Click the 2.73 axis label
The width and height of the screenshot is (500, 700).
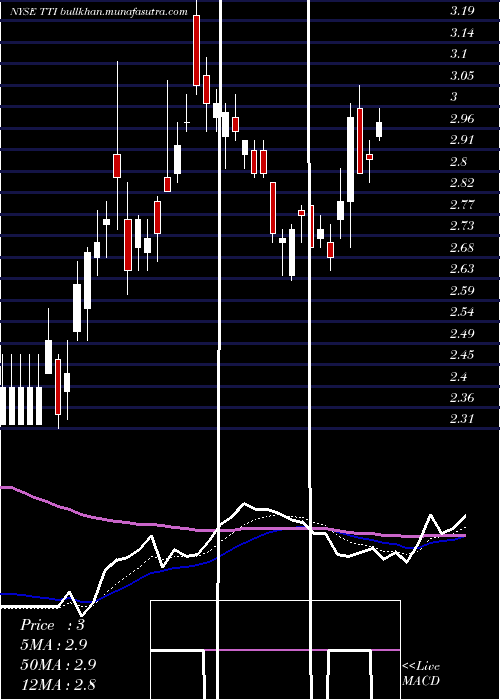pos(462,226)
